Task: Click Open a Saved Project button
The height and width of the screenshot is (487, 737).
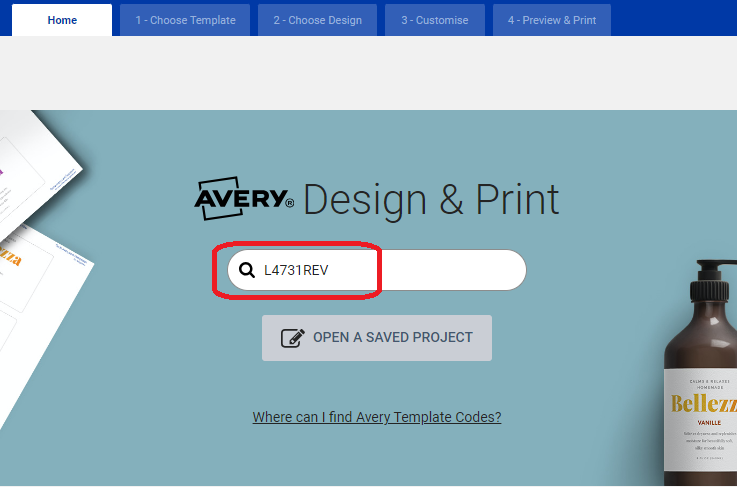Action: click(x=377, y=338)
